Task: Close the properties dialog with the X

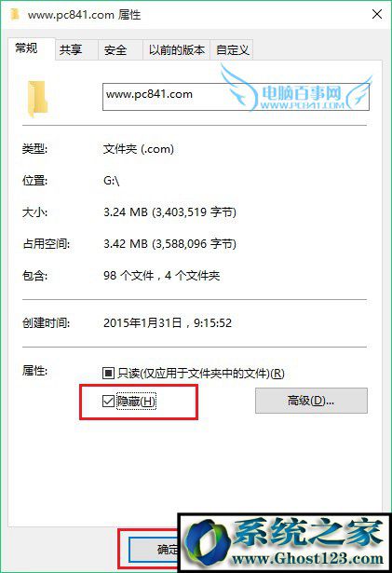Action: tap(377, 14)
